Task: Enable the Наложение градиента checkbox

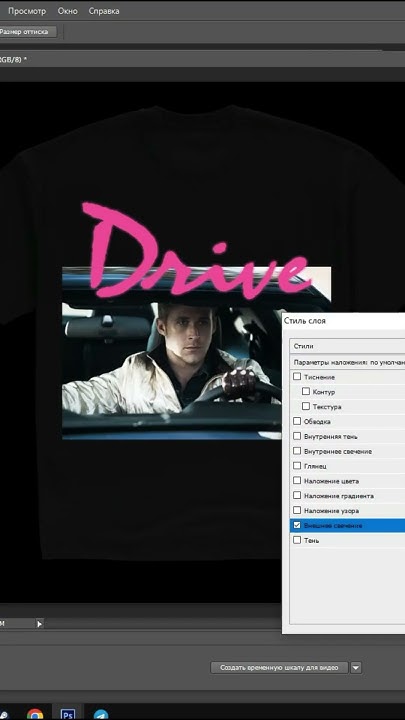Action: [x=297, y=495]
